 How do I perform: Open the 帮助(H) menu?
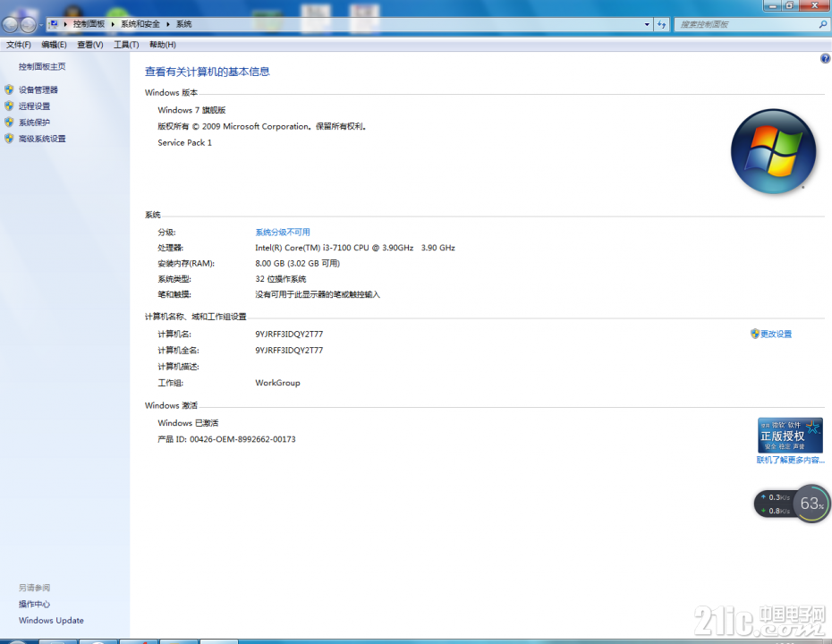tap(162, 45)
